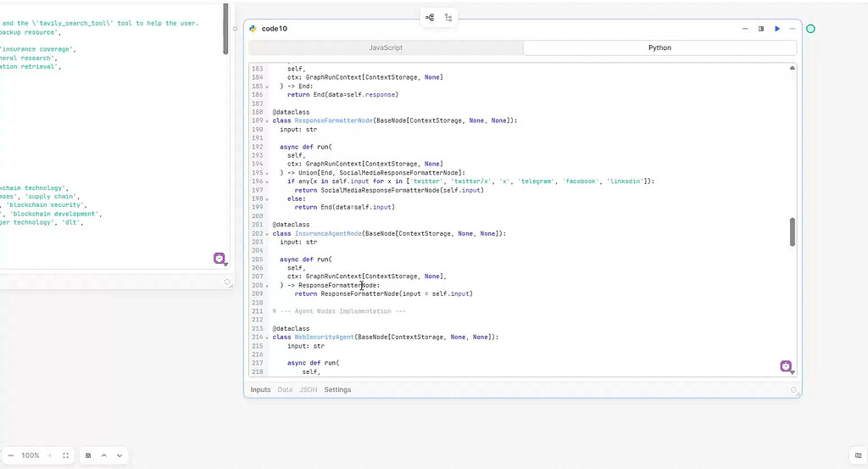The height and width of the screenshot is (469, 868).
Task: Click the tree layout icon above code10
Action: 448,18
